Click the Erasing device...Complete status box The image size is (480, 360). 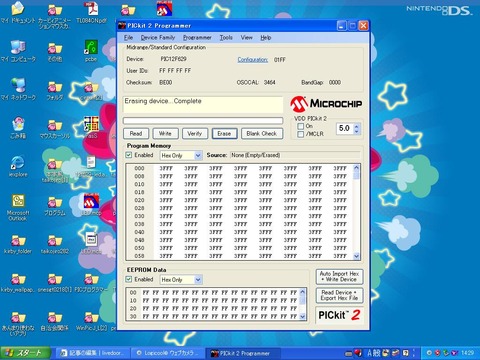pyautogui.click(x=203, y=105)
